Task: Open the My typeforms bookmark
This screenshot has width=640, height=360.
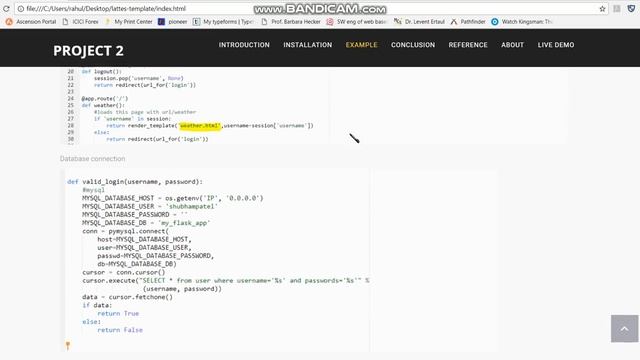Action: (223, 22)
